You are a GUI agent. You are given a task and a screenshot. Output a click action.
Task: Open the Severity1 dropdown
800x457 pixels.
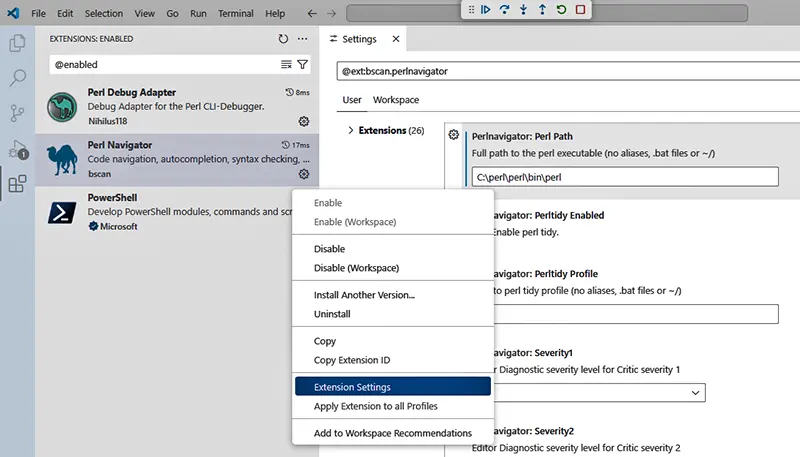pos(599,393)
